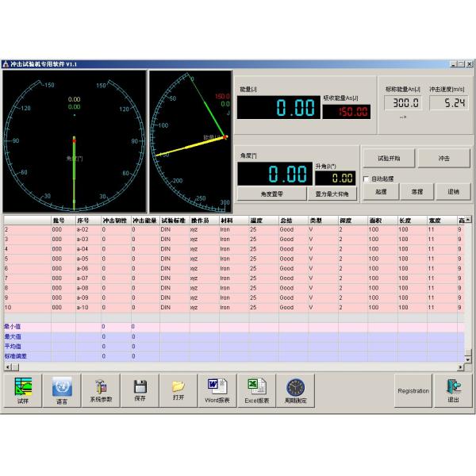476x476 pixels.
Task: Click the Registration button
Action: click(x=413, y=390)
